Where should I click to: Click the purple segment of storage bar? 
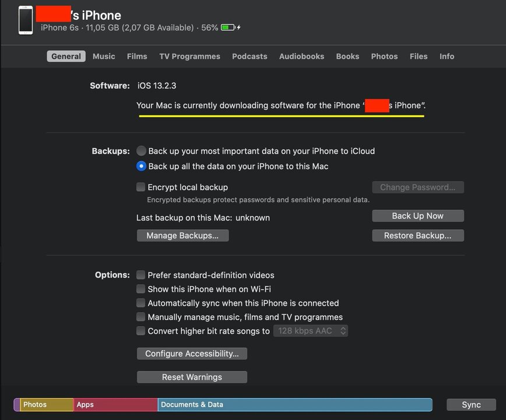click(x=17, y=404)
